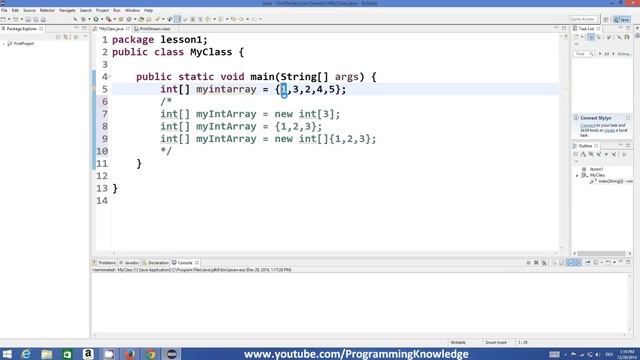This screenshot has height=360, width=640.
Task: Collapse the MyClass node in Outline
Action: click(577, 175)
